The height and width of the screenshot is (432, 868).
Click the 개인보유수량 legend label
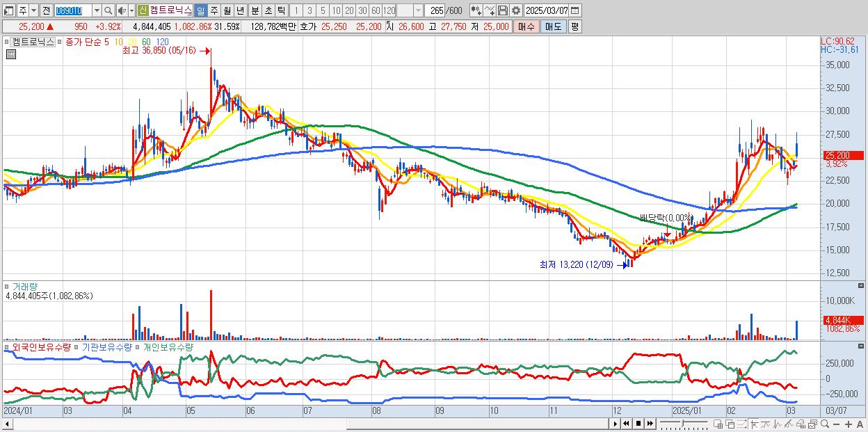(x=168, y=346)
